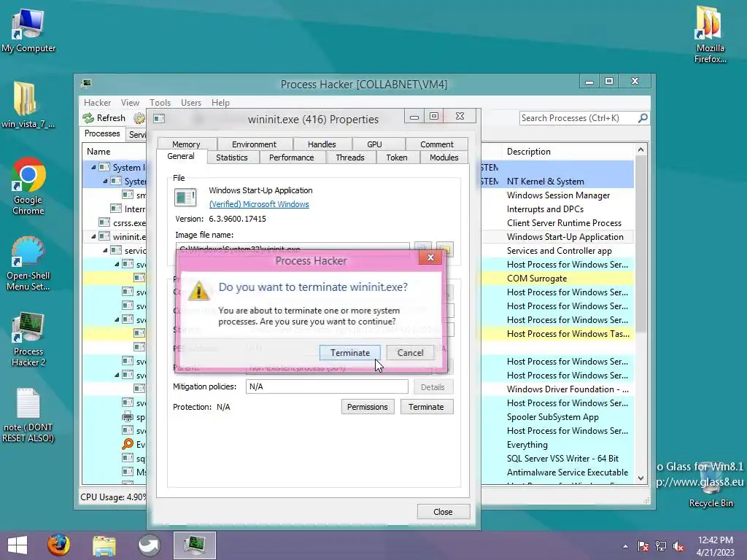Collapse svchost node above Windows Tasks host row
The image size is (747, 560).
117,319
